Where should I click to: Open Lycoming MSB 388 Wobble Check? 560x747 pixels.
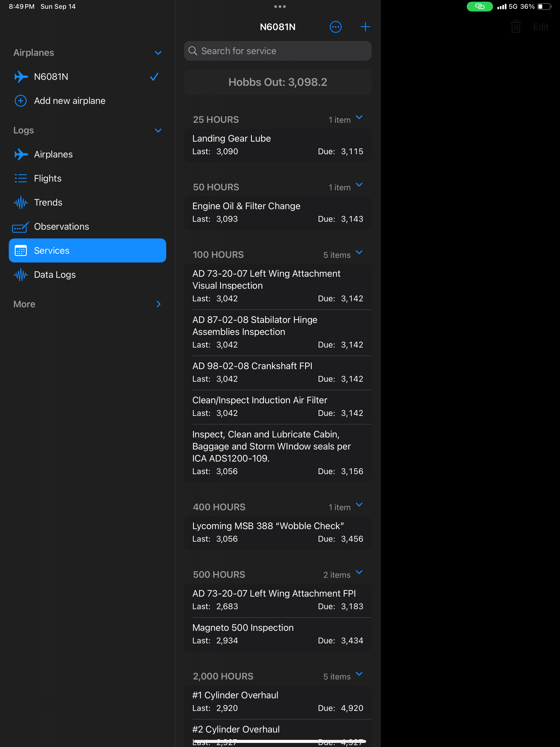pos(278,533)
